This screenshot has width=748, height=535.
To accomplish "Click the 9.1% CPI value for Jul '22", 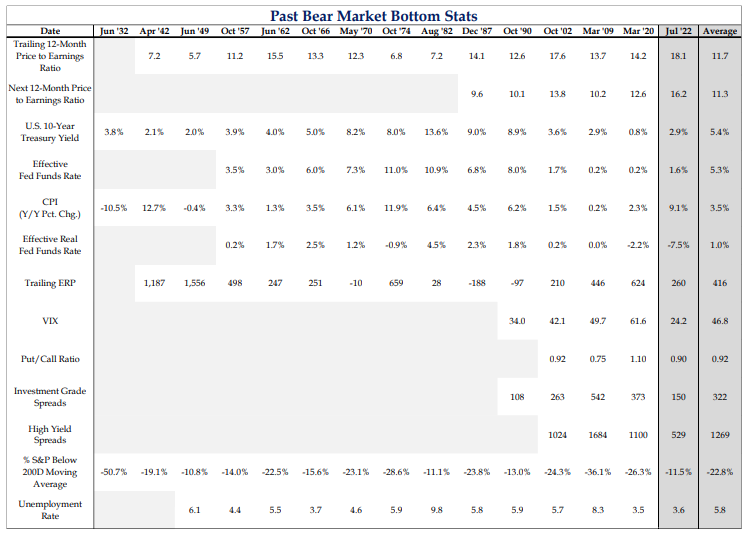I will tap(678, 208).
